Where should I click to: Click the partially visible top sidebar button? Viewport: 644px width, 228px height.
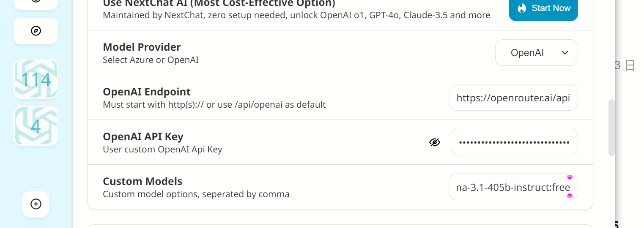(36, 3)
